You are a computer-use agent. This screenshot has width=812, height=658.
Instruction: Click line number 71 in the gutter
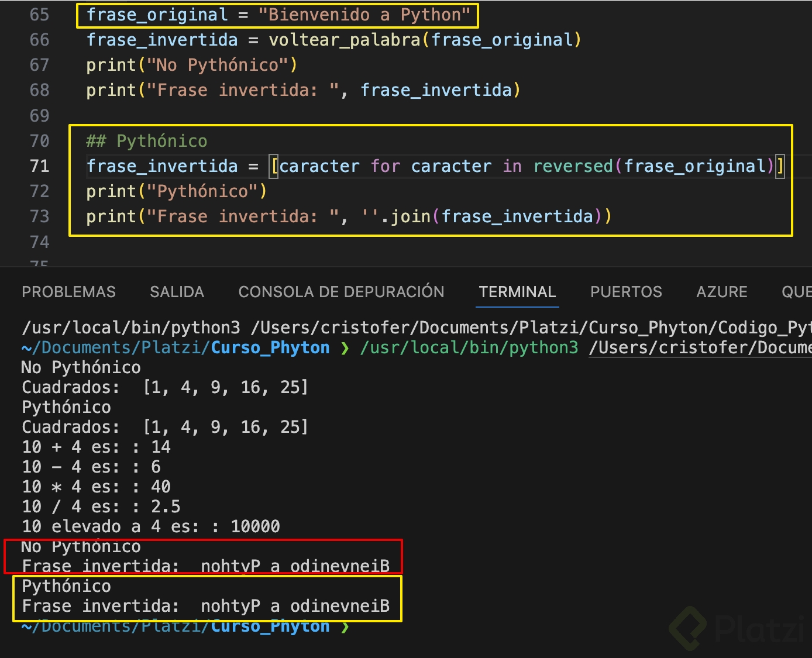coord(39,166)
